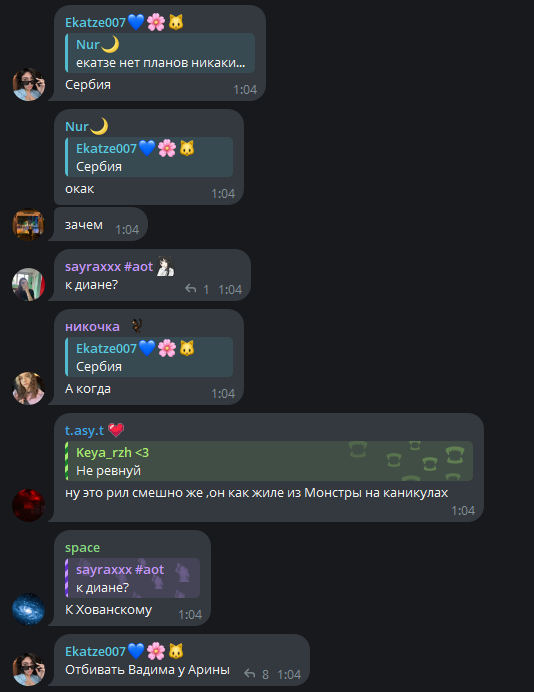Click the sender name 't.asy.t'
Image resolution: width=534 pixels, height=692 pixels.
tap(84, 430)
